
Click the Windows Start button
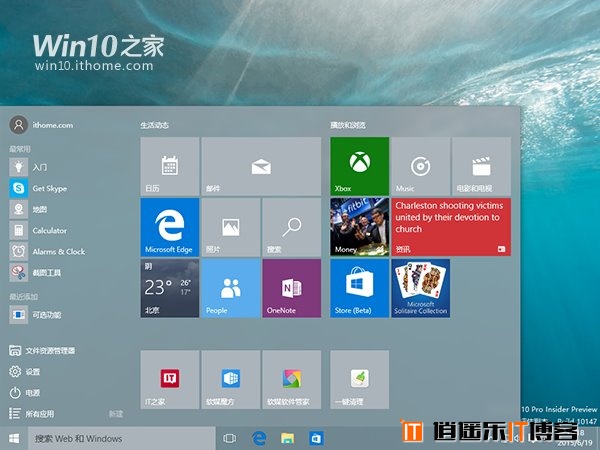pos(14,439)
